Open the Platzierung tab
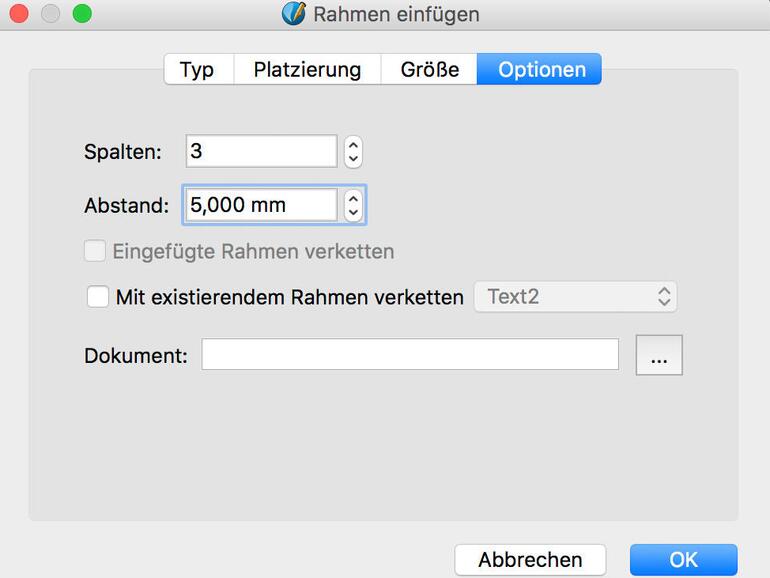770x578 pixels. click(307, 69)
